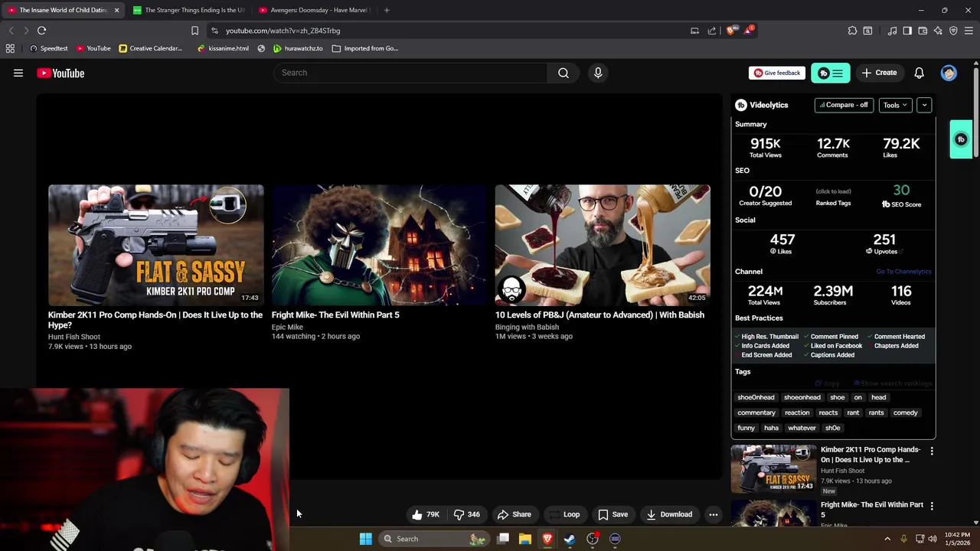Image resolution: width=980 pixels, height=551 pixels.
Task: Click the shoeOnhead tag chip
Action: pyautogui.click(x=756, y=397)
